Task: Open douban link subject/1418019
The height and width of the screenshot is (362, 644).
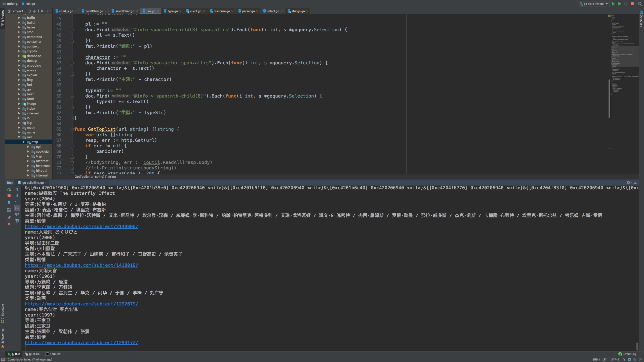Action: tap(82, 265)
